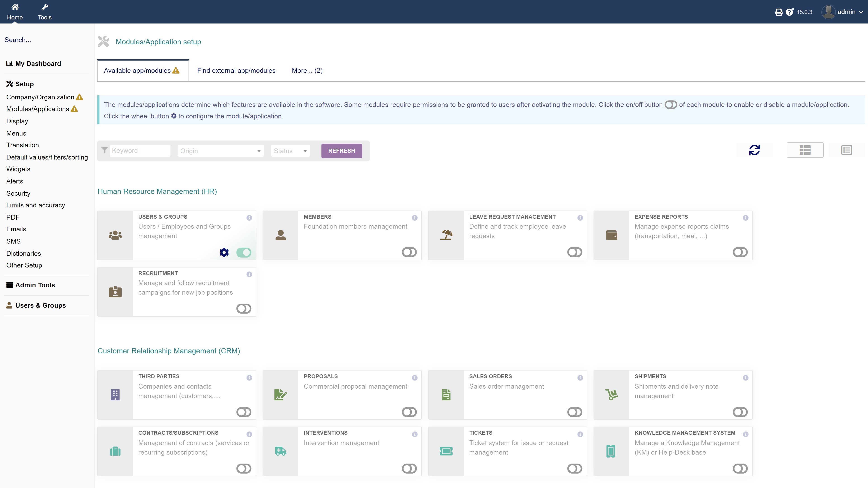Switch to card view layout icon
The height and width of the screenshot is (488, 868).
point(805,150)
